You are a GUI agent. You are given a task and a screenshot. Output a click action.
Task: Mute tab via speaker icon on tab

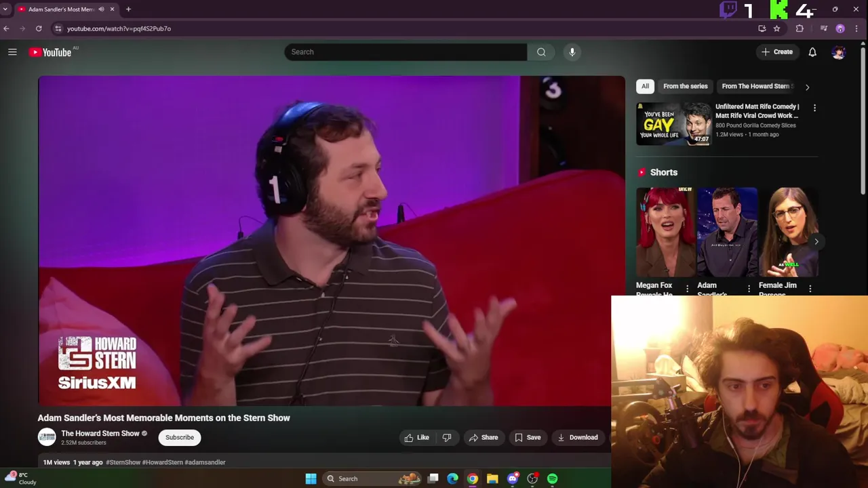(101, 9)
